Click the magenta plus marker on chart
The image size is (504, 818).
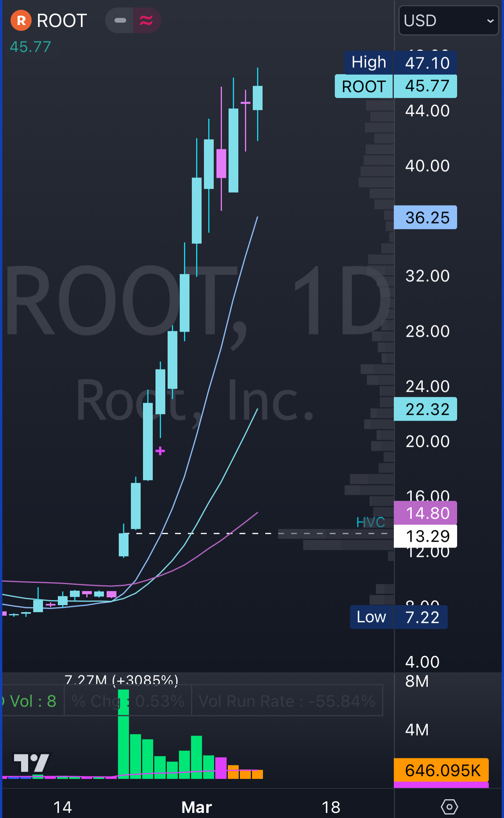coord(160,451)
